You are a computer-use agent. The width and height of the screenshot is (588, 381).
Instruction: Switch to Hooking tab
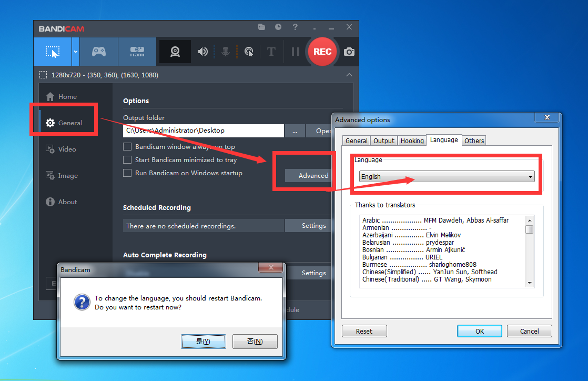pos(412,141)
